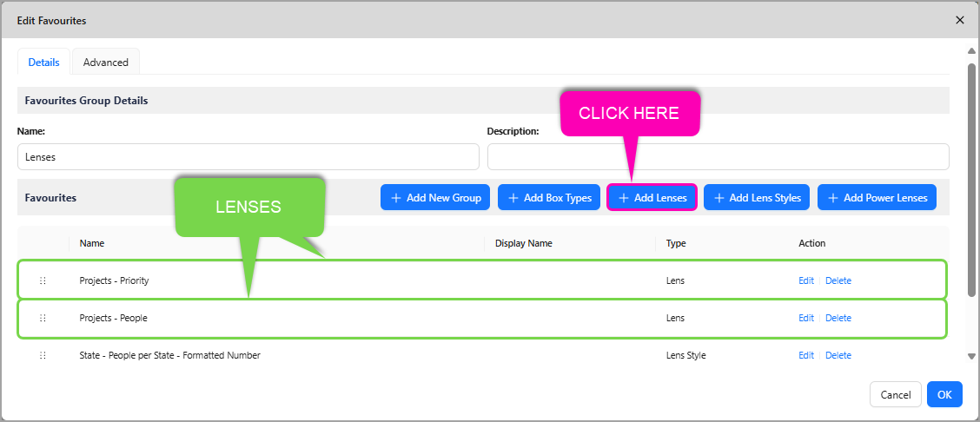The height and width of the screenshot is (422, 980).
Task: Click the Add New Group button
Action: (x=435, y=198)
